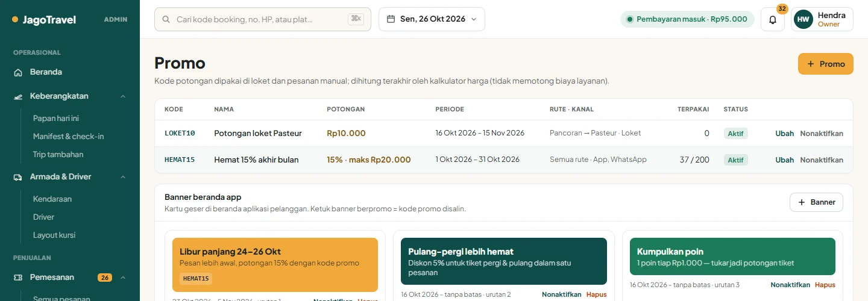Screen dimensions: 868x301
Task: Click the PERIODE column header
Action: pyautogui.click(x=450, y=110)
